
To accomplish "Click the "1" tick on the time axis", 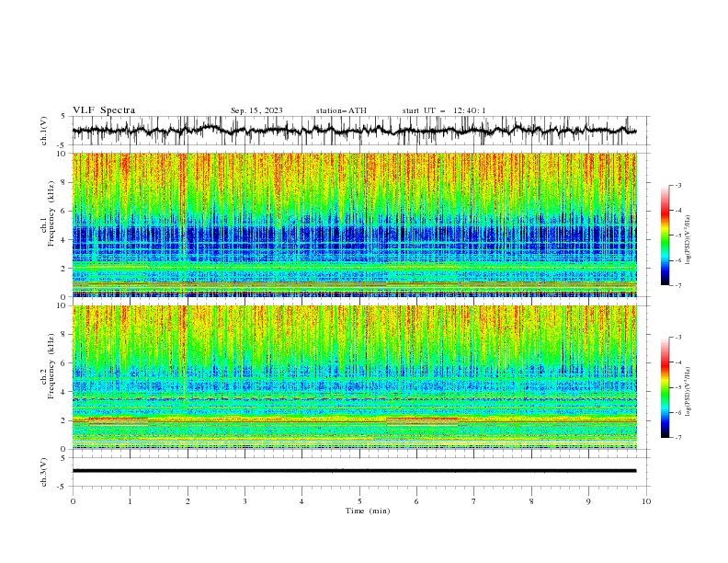I will pos(130,501).
